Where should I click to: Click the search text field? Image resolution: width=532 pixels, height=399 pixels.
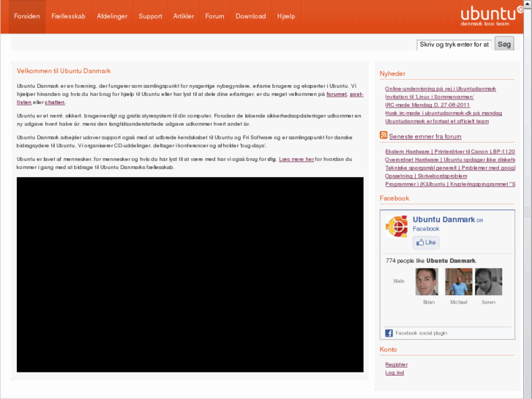[454, 45]
